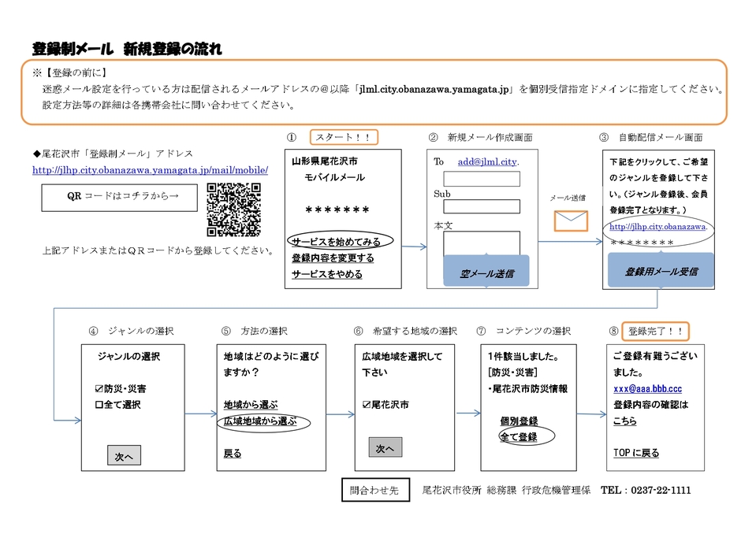The width and height of the screenshot is (756, 534).
Task: Click 次へ button below 全て選択
Action: [x=124, y=455]
